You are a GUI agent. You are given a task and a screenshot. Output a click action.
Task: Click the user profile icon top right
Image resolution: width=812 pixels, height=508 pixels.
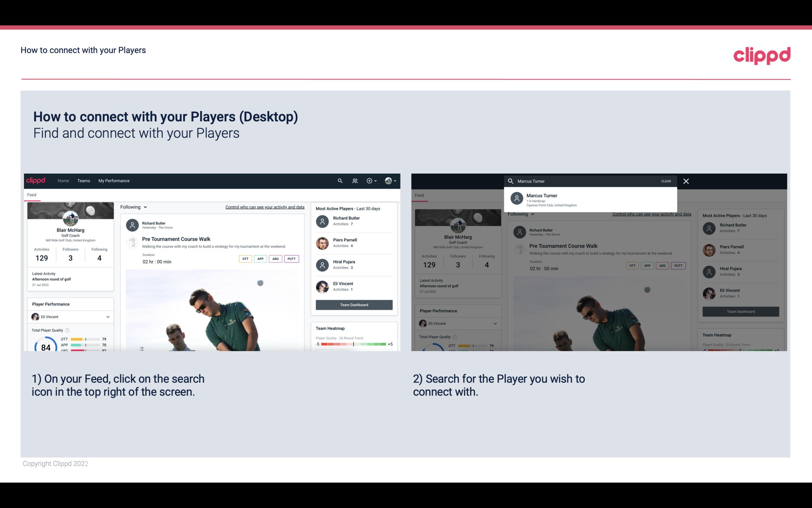389,180
